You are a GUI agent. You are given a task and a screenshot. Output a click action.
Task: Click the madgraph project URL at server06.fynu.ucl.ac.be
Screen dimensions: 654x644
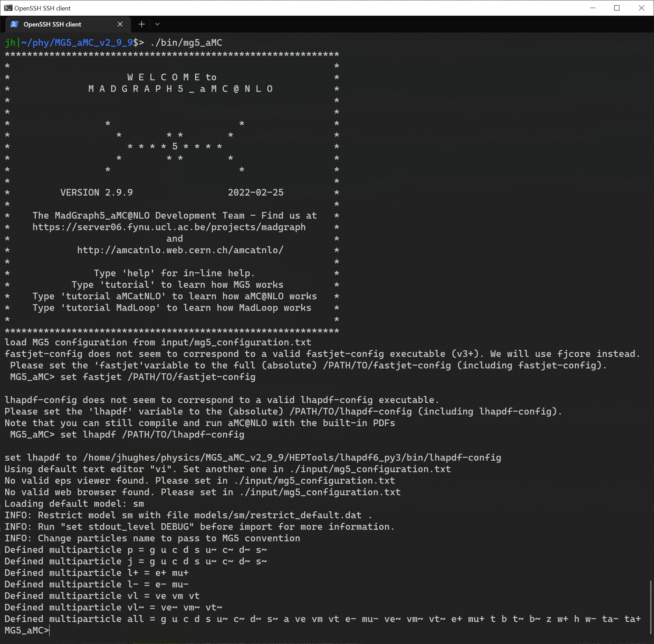pos(169,227)
